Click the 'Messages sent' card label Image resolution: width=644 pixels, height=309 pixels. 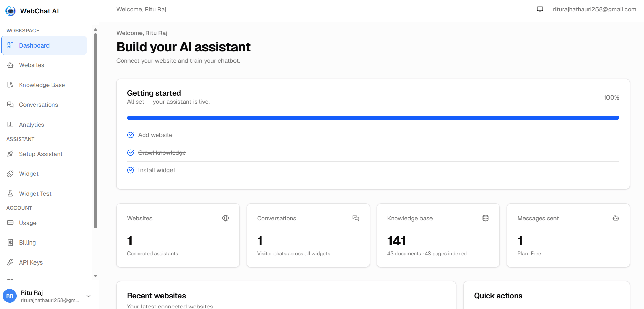(x=538, y=218)
